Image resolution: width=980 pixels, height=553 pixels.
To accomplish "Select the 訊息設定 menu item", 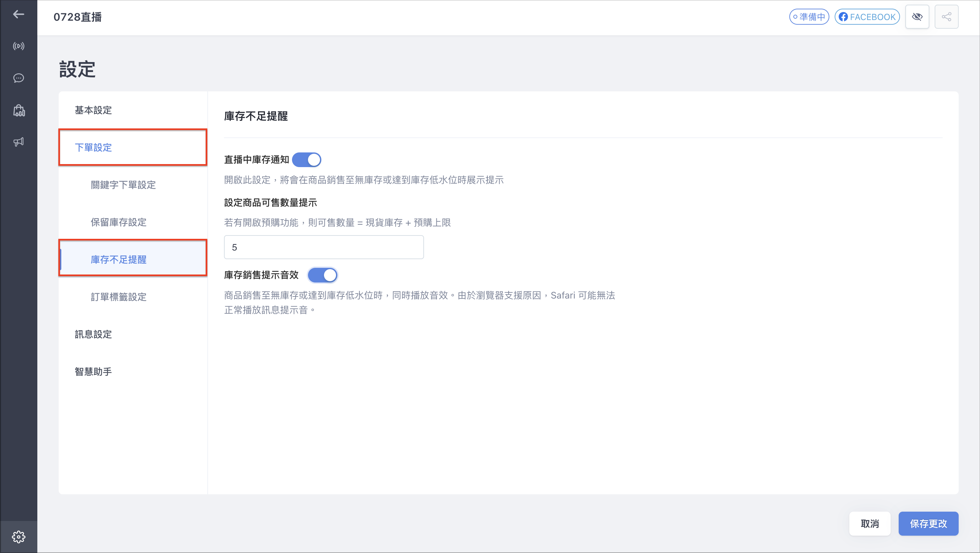I will (x=133, y=334).
